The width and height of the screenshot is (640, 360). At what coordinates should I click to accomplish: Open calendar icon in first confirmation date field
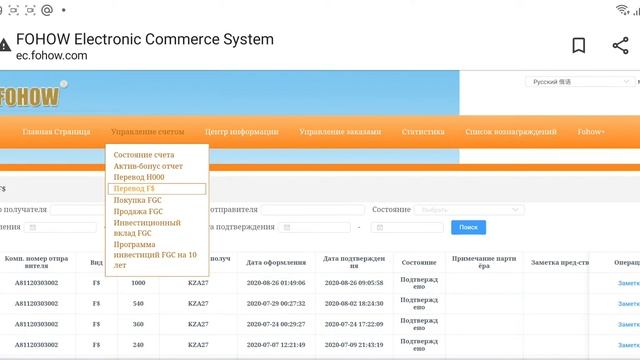tap(287, 227)
